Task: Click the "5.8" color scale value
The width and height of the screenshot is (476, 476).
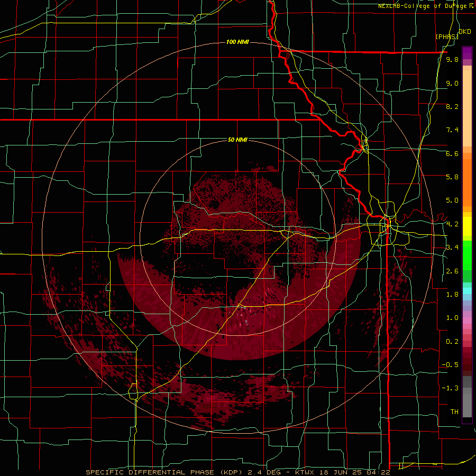Action: (x=452, y=177)
